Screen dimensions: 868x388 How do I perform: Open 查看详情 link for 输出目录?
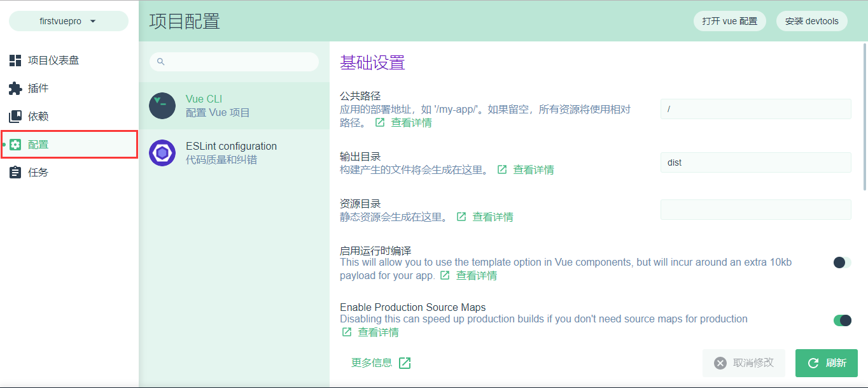pos(534,169)
